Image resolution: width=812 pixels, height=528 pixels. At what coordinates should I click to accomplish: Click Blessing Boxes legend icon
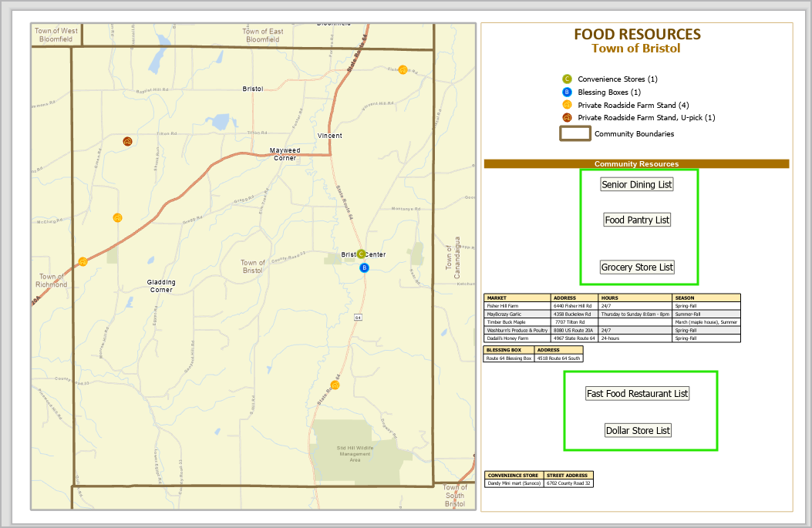(567, 92)
